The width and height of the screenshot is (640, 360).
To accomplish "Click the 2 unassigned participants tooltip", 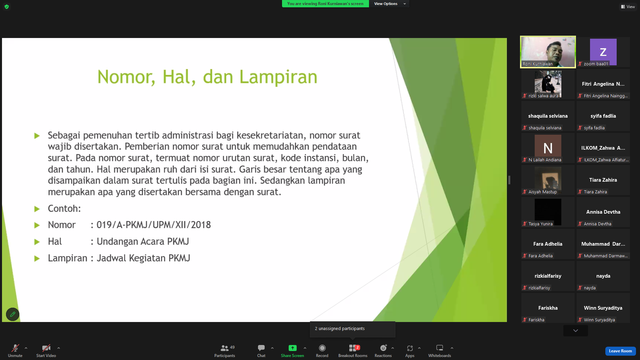I will pyautogui.click(x=353, y=329).
